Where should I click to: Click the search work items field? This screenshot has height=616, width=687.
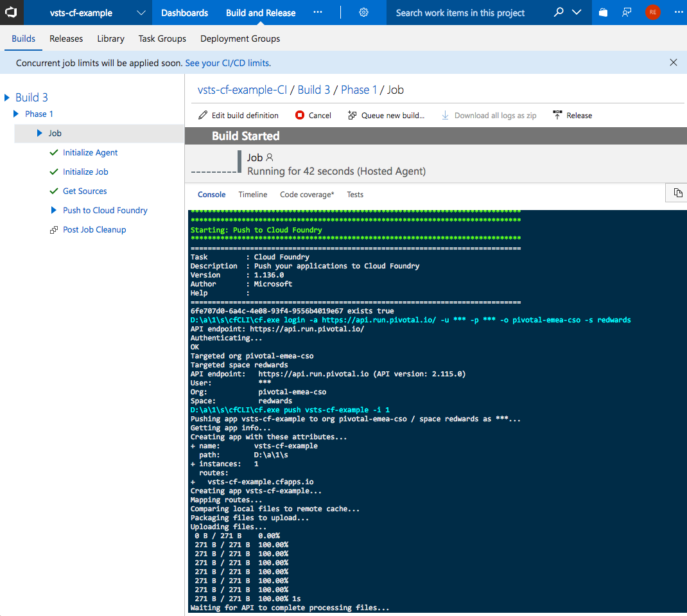(x=469, y=13)
